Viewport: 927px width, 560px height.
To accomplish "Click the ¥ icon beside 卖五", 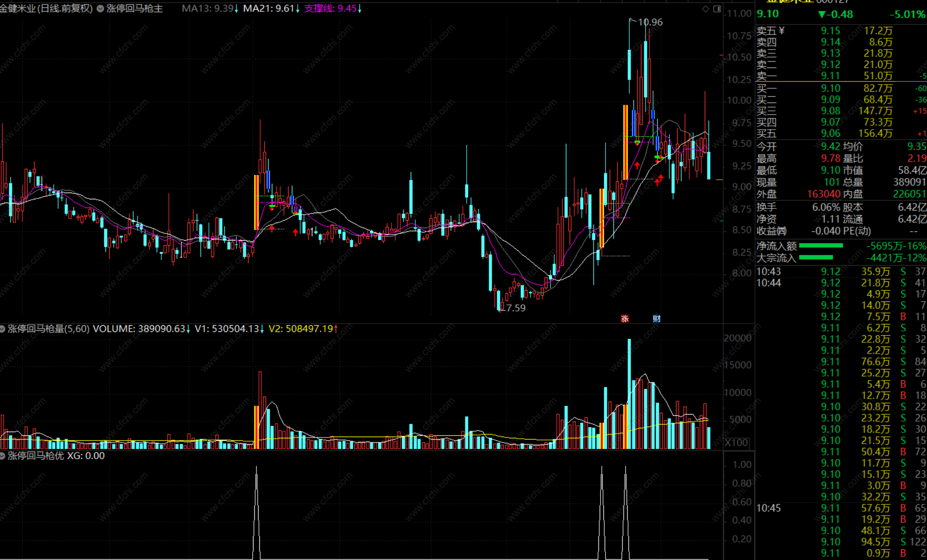I will tap(781, 30).
